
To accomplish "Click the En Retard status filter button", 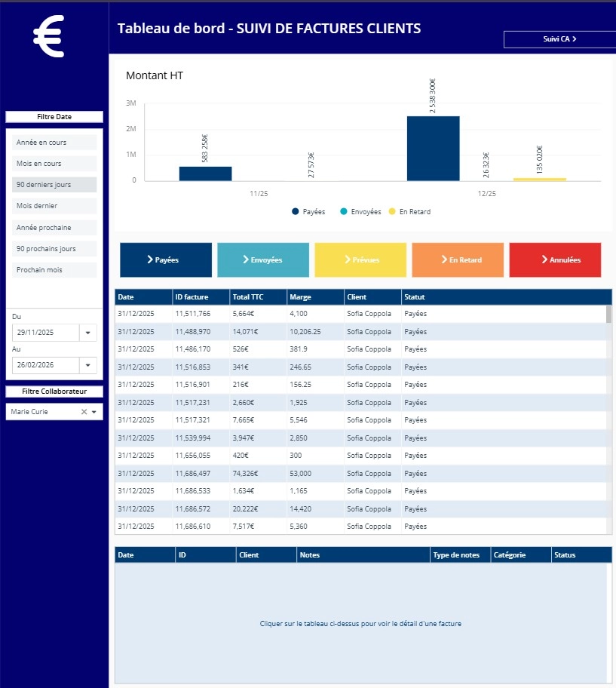I will [458, 260].
